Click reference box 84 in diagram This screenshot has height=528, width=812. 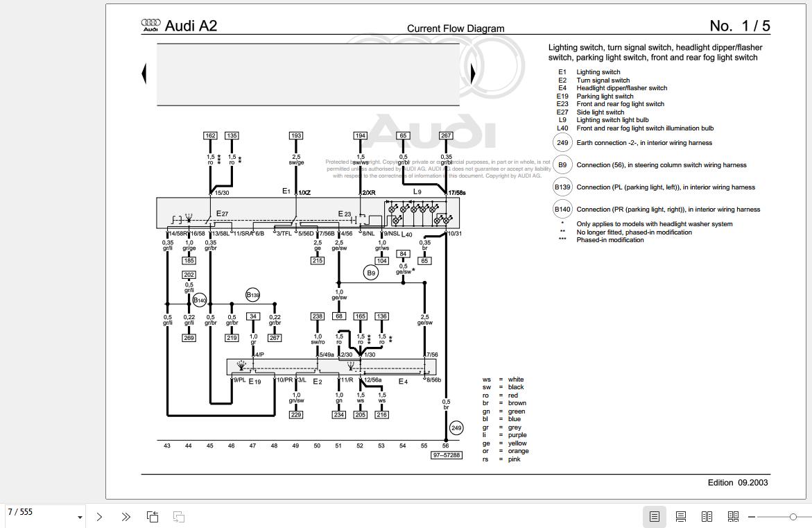pos(403,254)
